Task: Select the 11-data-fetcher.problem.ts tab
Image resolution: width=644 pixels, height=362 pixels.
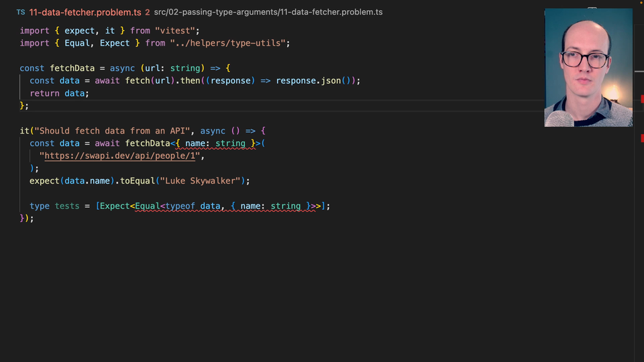Action: [x=85, y=12]
